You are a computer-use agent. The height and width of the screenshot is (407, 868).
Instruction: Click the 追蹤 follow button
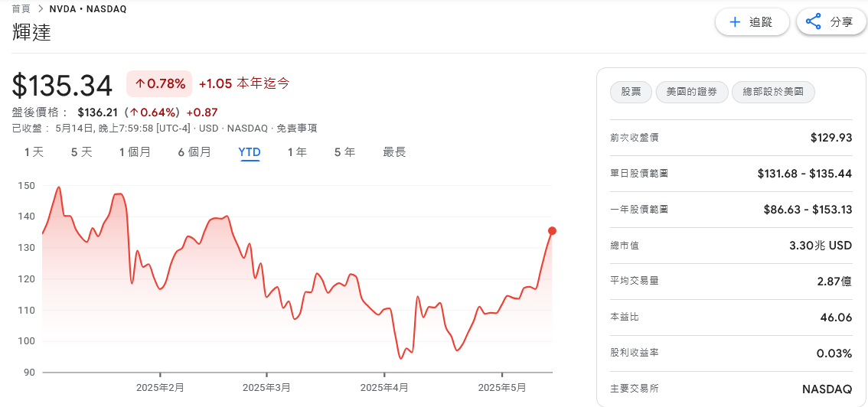click(752, 22)
